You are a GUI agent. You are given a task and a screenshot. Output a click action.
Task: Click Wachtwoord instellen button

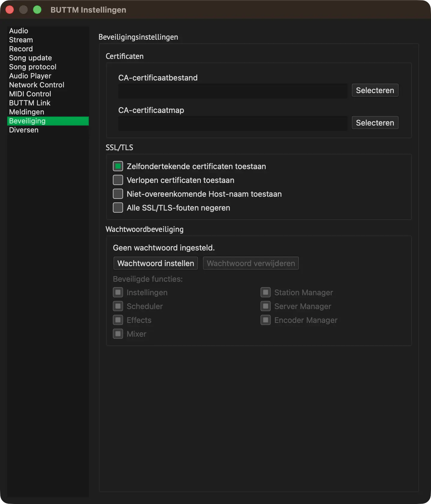[156, 263]
